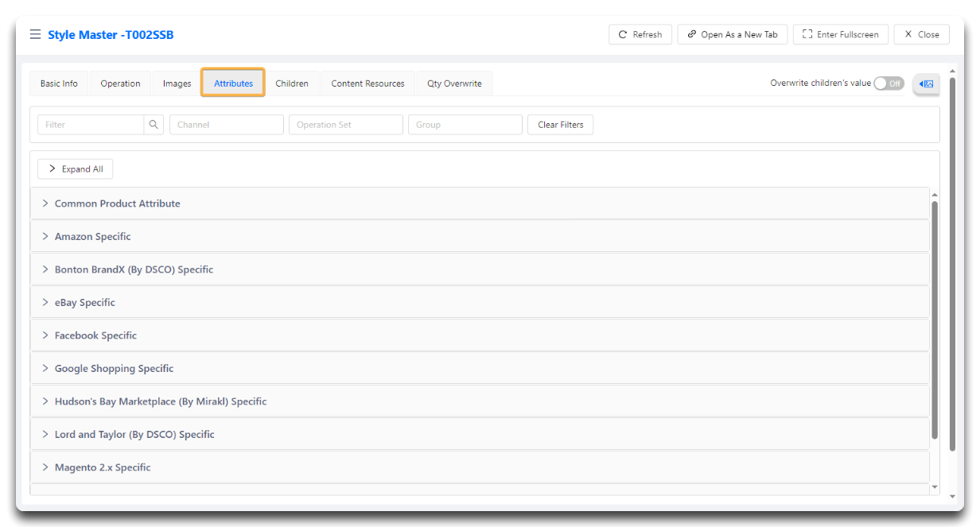Close the Style Master panel
980x527 pixels.
pyautogui.click(x=922, y=34)
